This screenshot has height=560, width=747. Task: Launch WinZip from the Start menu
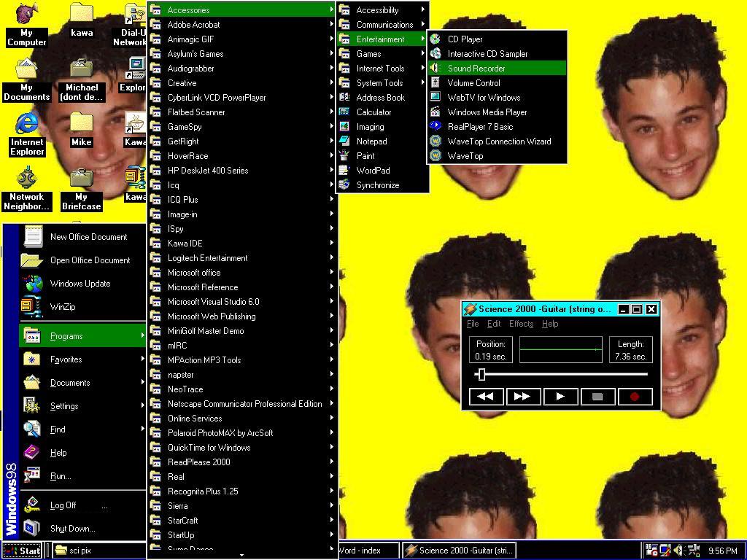pyautogui.click(x=62, y=307)
